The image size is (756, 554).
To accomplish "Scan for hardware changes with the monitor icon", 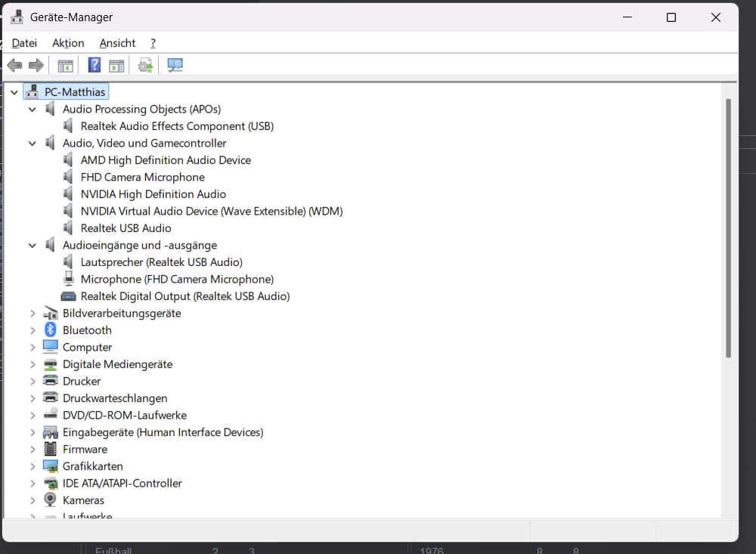I will 175,65.
